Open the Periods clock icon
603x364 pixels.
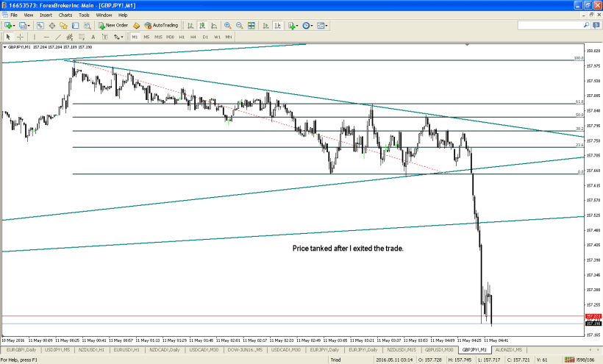306,25
